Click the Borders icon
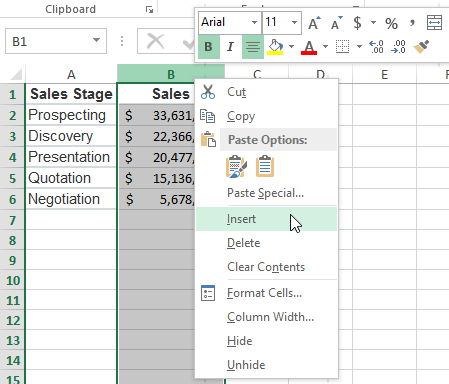449x384 pixels. pos(342,47)
